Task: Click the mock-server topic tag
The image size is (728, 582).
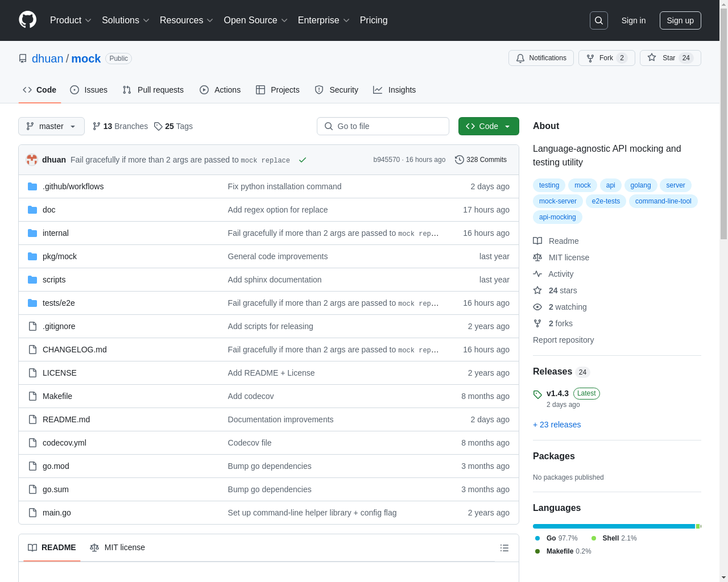Action: click(558, 201)
